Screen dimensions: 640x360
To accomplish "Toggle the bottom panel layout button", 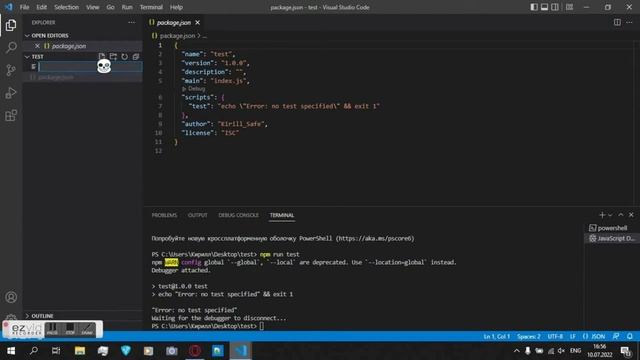I will (x=544, y=7).
